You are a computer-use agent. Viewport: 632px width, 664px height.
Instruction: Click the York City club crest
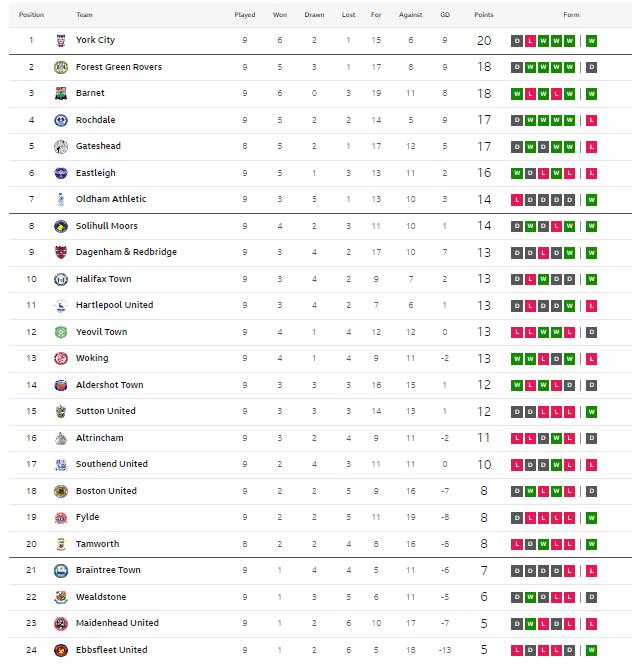pos(60,40)
